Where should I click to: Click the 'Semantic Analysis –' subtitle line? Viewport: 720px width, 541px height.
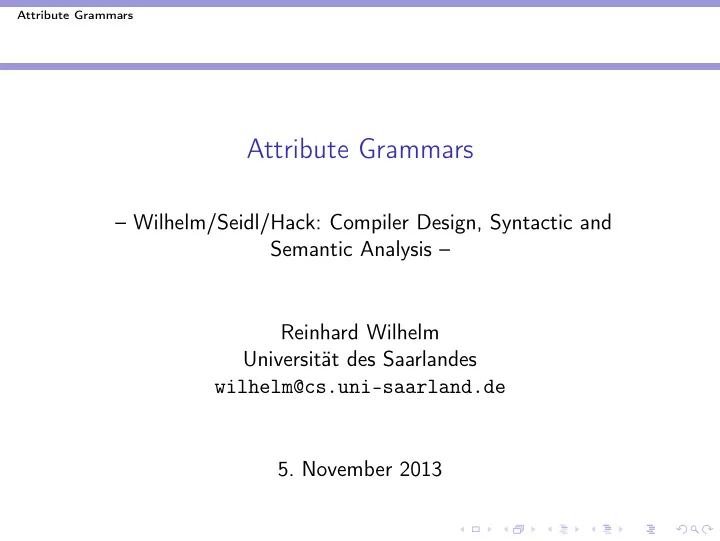360,249
